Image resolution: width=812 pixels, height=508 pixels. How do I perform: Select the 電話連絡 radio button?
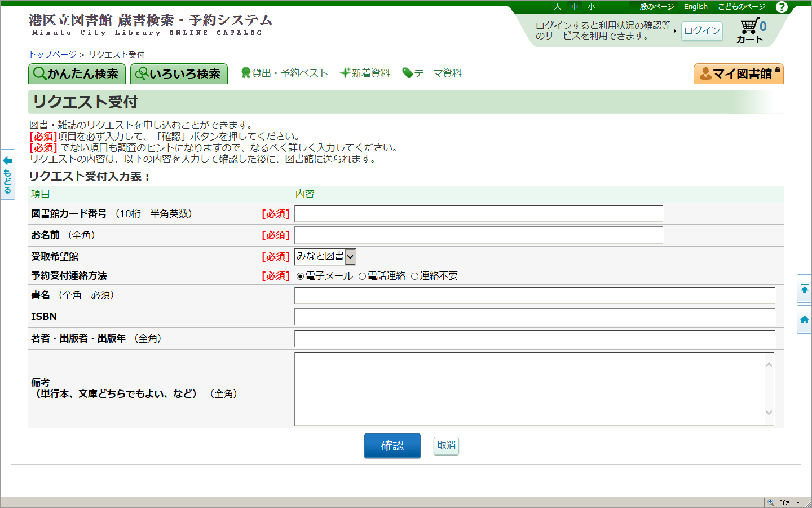[362, 276]
